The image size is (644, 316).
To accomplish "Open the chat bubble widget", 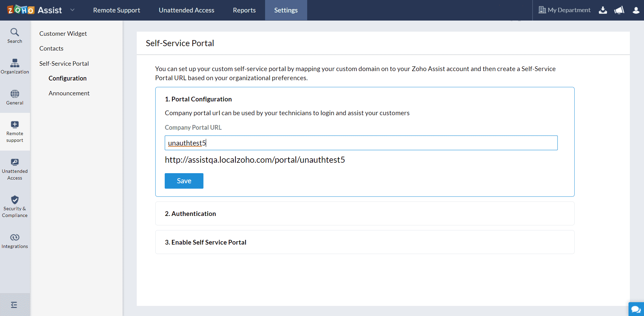I will point(636,309).
